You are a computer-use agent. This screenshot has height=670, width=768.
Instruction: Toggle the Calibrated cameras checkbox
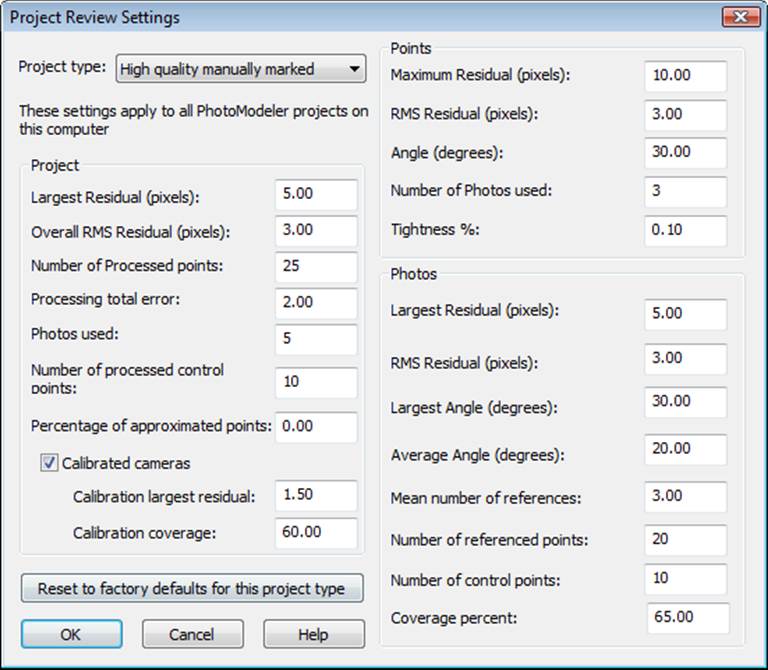[50, 463]
